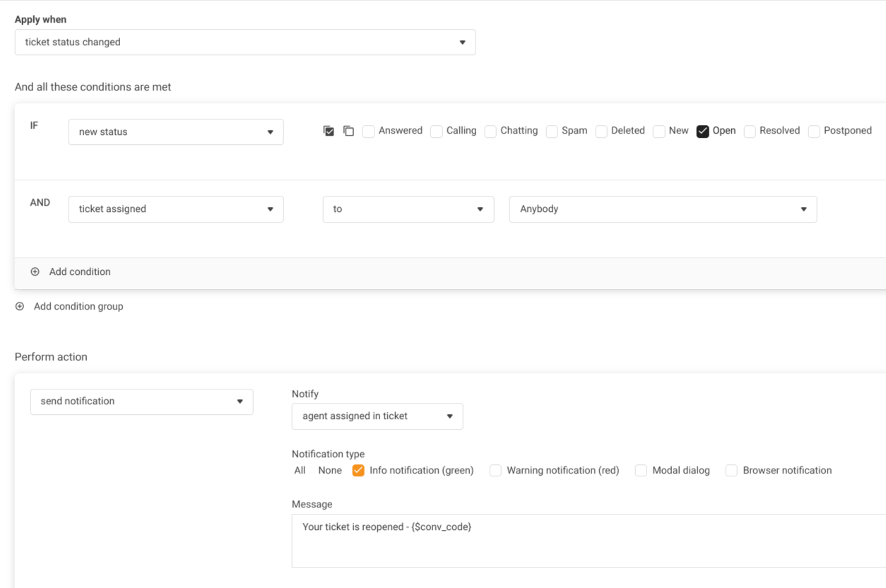Viewport: 886px width, 588px height.
Task: Click the plus icon beside Add condition
Action: [35, 272]
